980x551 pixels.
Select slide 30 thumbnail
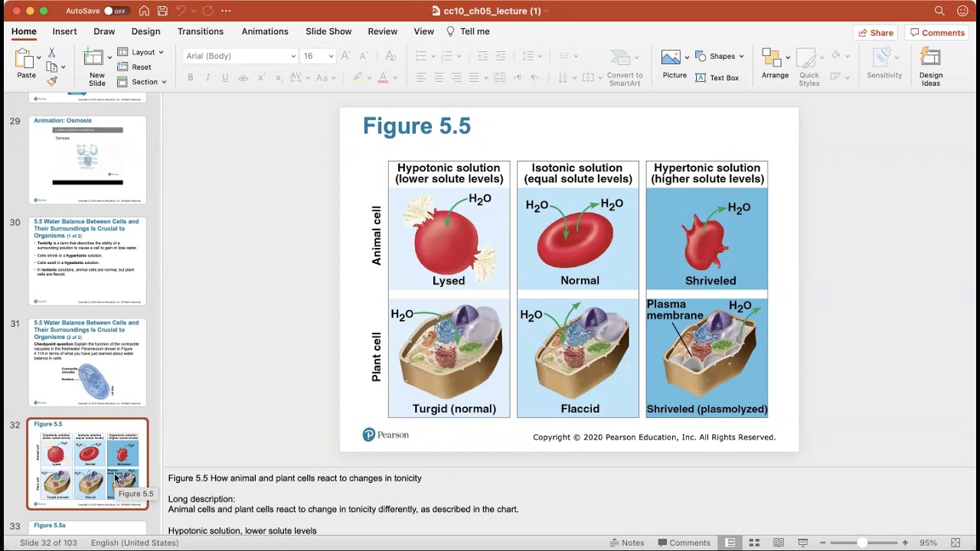tap(87, 261)
